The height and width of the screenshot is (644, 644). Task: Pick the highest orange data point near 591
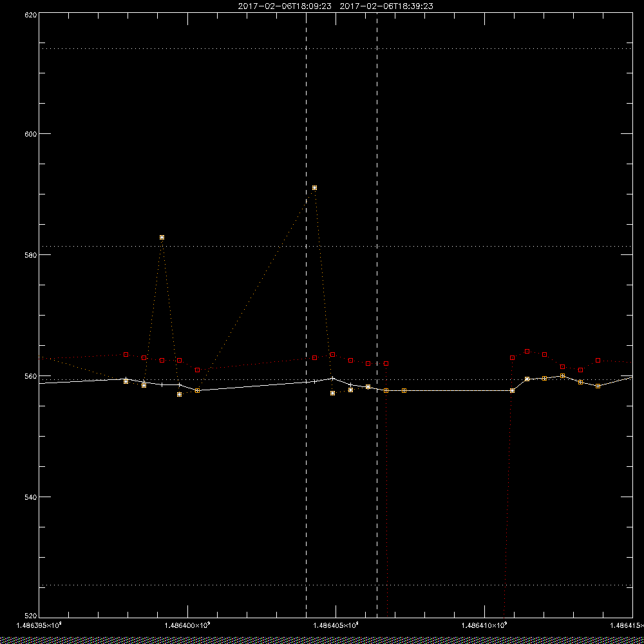click(x=315, y=187)
